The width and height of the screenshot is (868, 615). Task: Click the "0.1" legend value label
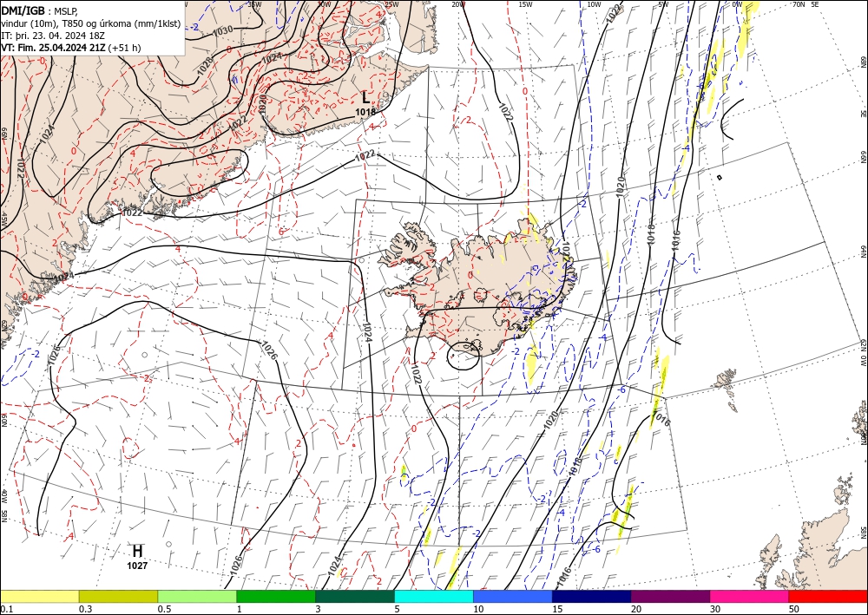[6, 609]
